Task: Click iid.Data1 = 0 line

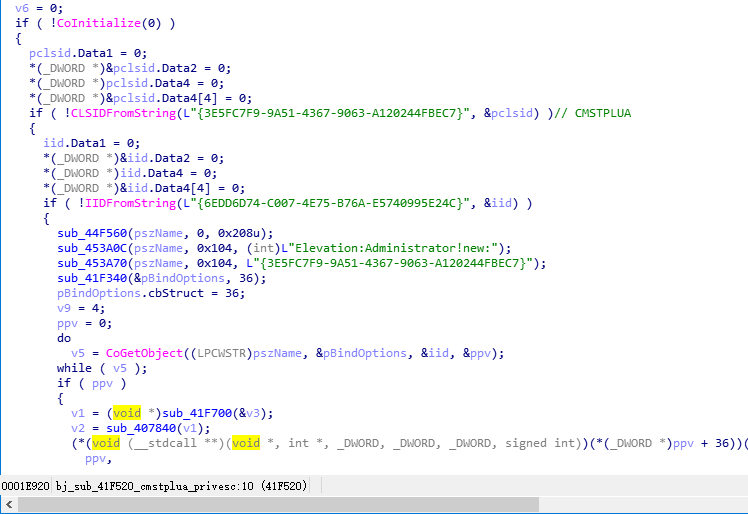Action: coord(92,143)
